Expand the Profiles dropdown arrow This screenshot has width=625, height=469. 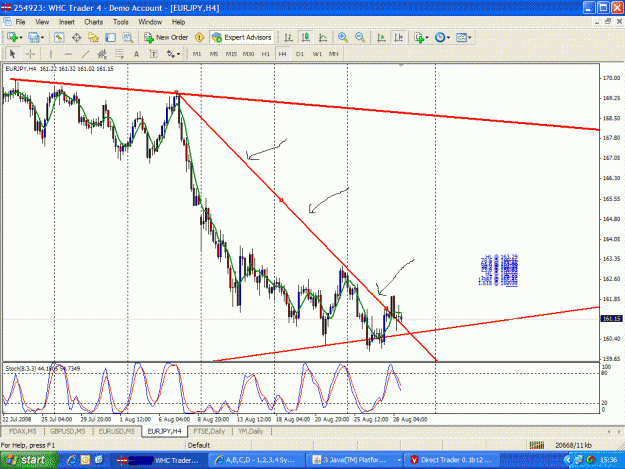pos(42,38)
